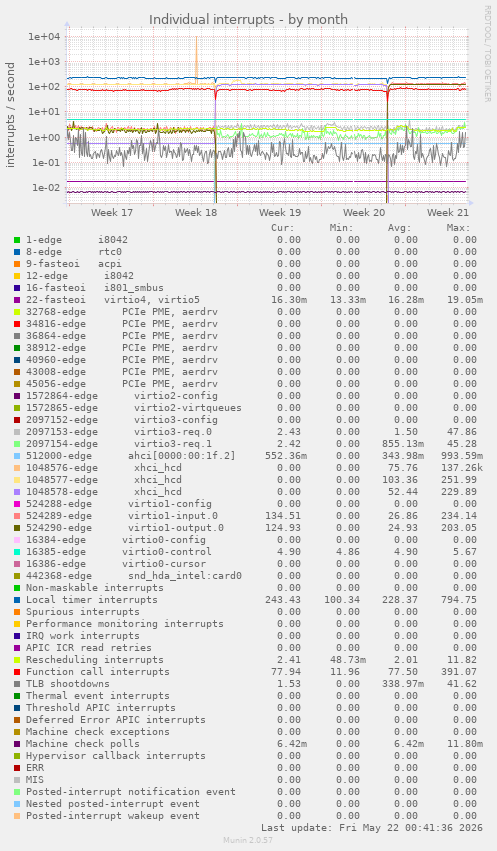Click the purple swatch for 22-fasteoi virtio4
The height and width of the screenshot is (851, 497).
pos(17,300)
